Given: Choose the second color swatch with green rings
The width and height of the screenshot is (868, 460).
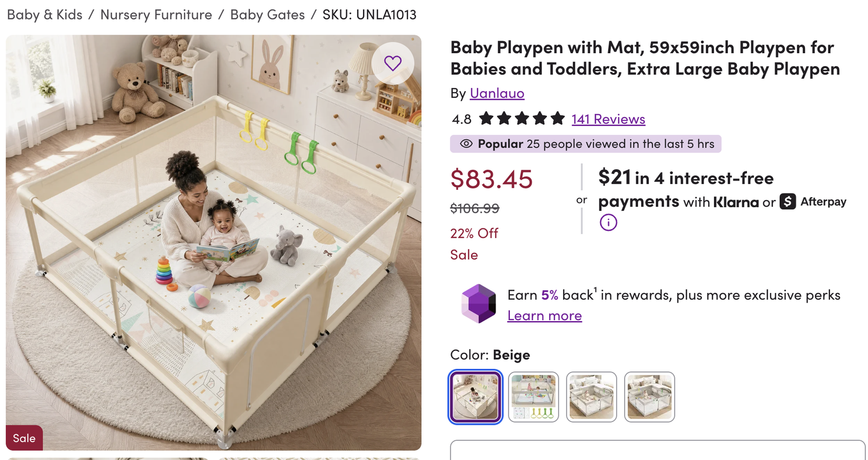Looking at the screenshot, I should pos(533,397).
